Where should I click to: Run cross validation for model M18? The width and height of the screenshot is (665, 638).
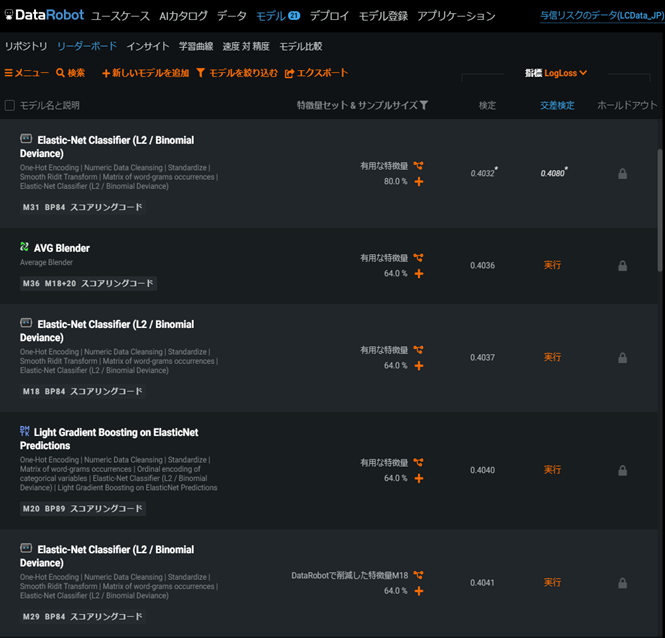click(x=552, y=357)
